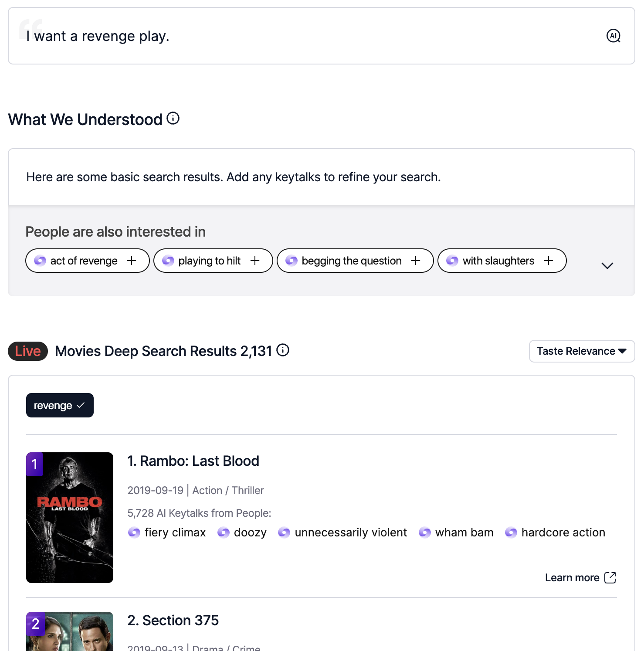The height and width of the screenshot is (651, 644).
Task: Click the Section 375 poster thumbnail
Action: click(x=70, y=631)
